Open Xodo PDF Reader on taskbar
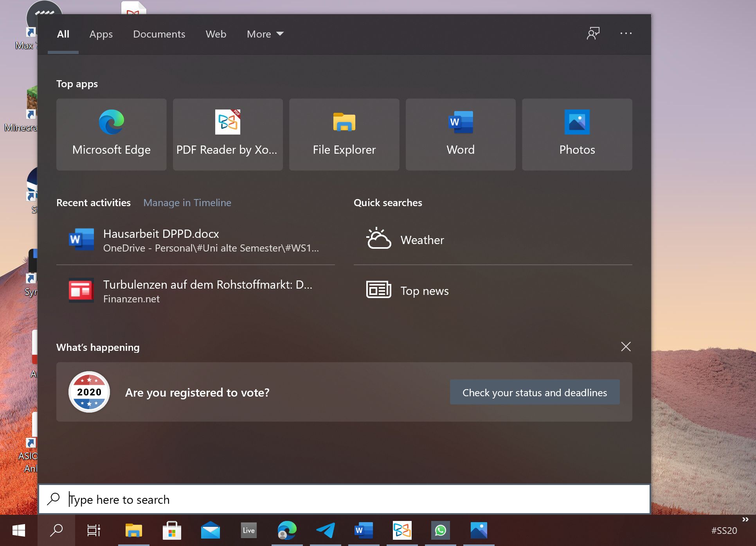The image size is (756, 546). tap(402, 530)
